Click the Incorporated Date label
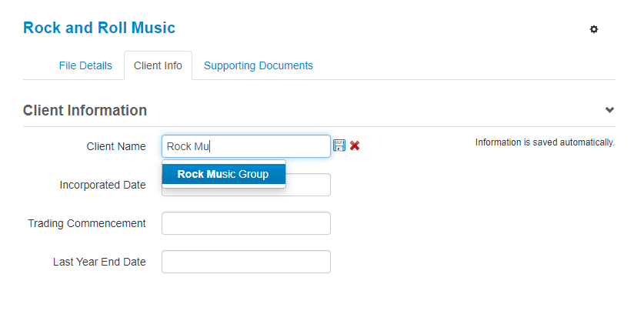 (x=102, y=185)
